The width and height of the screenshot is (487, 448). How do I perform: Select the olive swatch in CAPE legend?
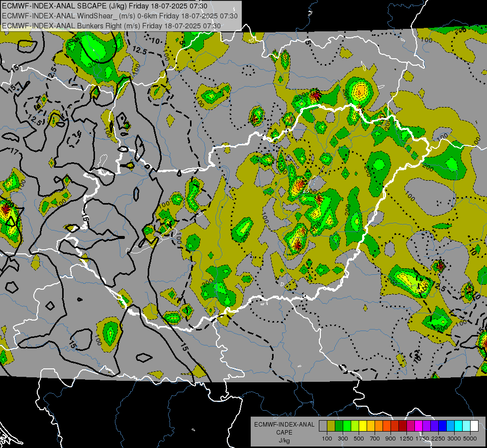pos(331,426)
